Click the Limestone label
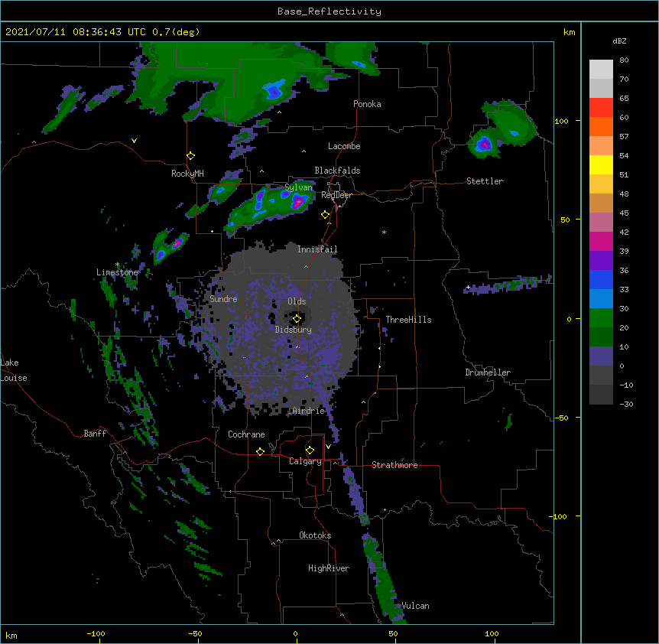The width and height of the screenshot is (659, 644). pyautogui.click(x=117, y=272)
